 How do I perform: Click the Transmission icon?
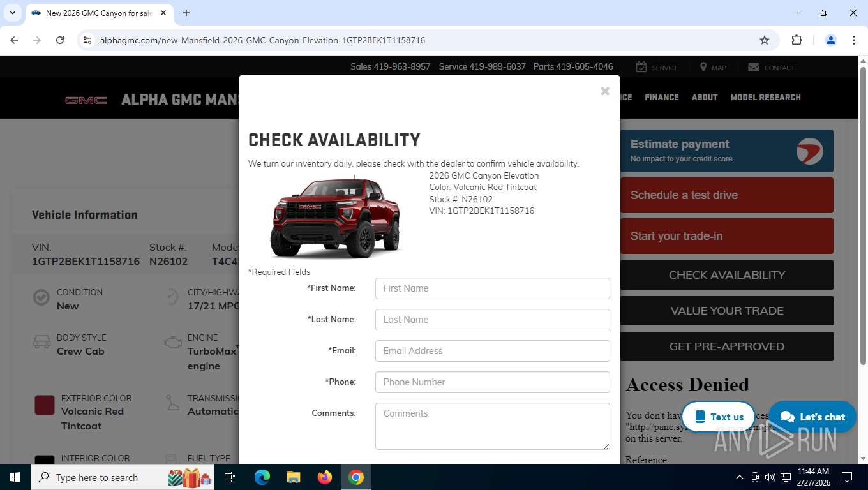click(x=172, y=403)
